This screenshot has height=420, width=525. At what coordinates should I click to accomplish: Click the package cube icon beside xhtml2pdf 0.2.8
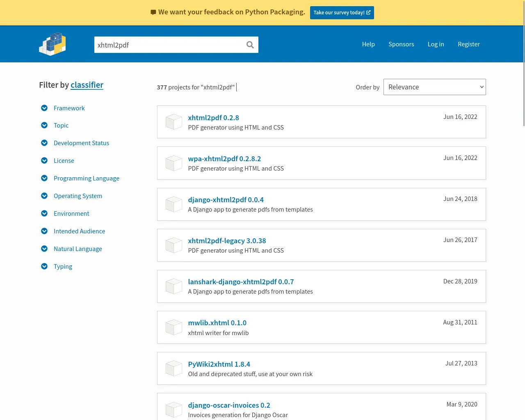[173, 122]
